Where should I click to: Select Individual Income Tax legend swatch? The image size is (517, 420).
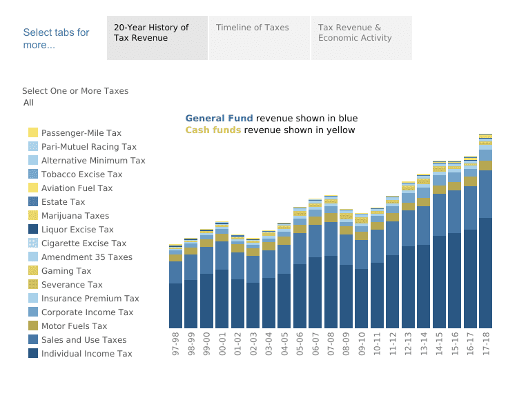coord(33,354)
